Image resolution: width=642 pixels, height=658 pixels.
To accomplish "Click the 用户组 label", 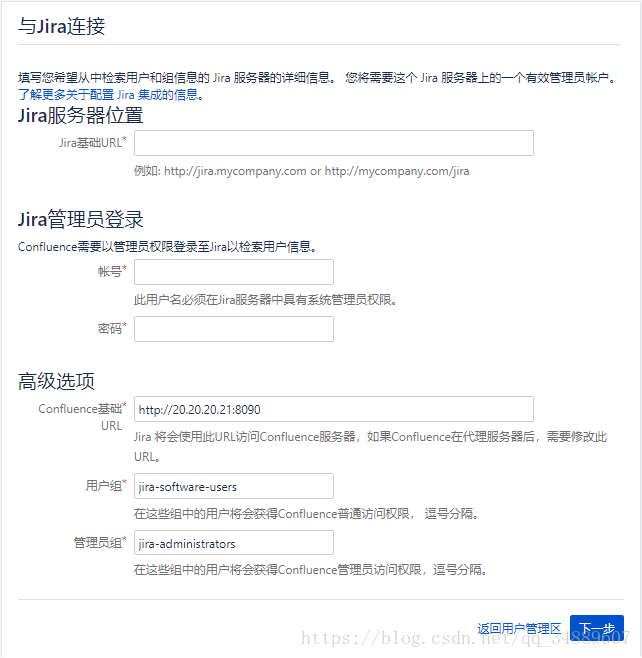I will tap(106, 486).
